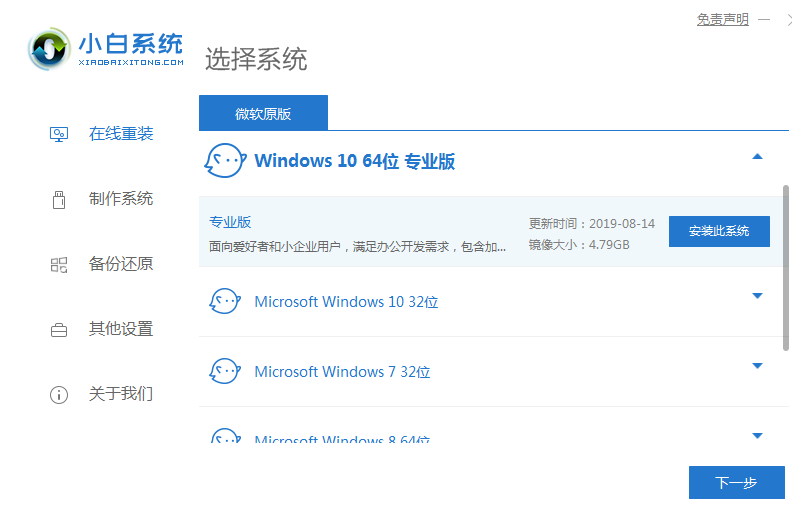Click the 在线重装 monitor icon
The image size is (797, 512).
pyautogui.click(x=59, y=133)
